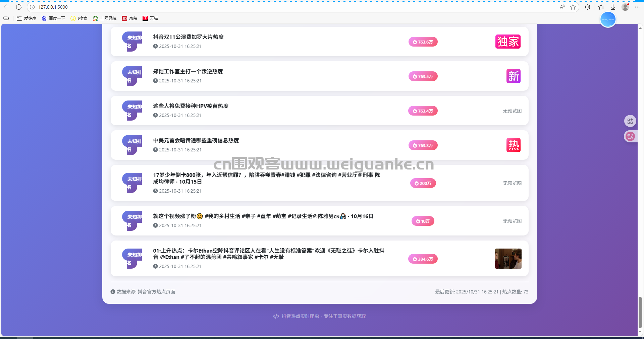
Task: Open the browser extensions menu
Action: [587, 7]
